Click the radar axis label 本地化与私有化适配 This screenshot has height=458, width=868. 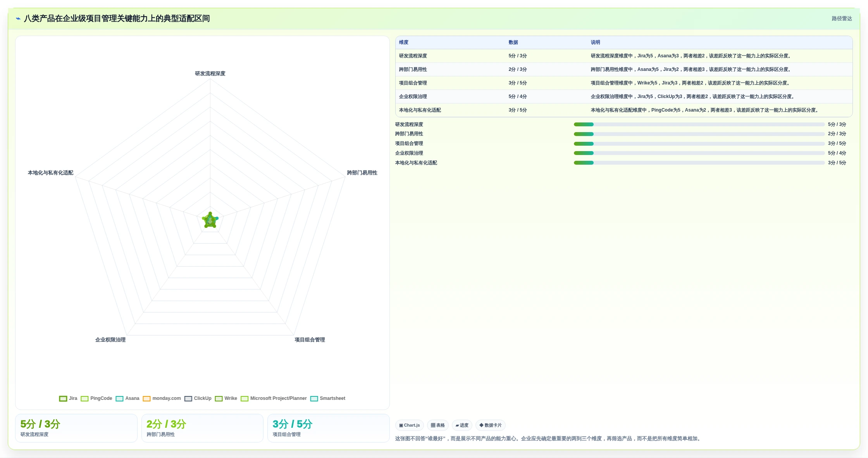[x=50, y=173]
